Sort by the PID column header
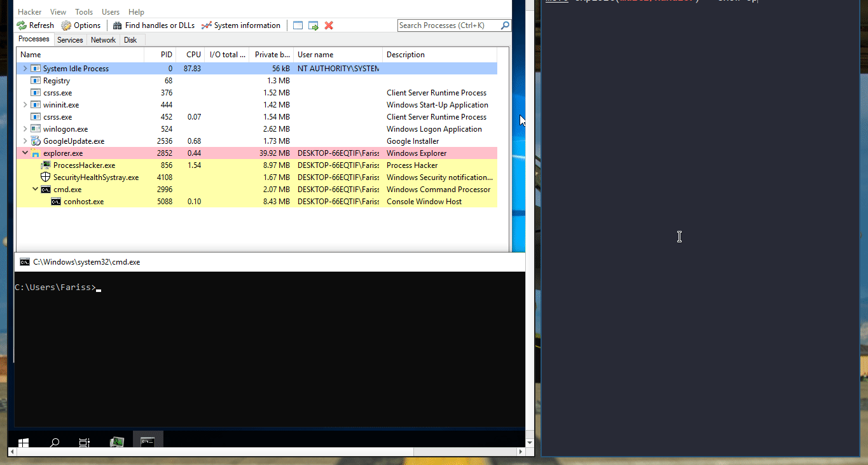Screen dimensions: 868x465 click(x=160, y=55)
